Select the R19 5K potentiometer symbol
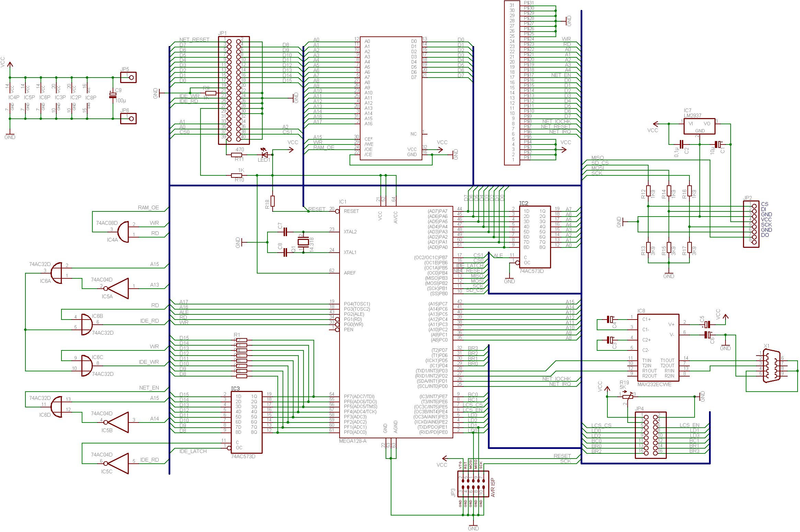The image size is (800, 532). (627, 396)
